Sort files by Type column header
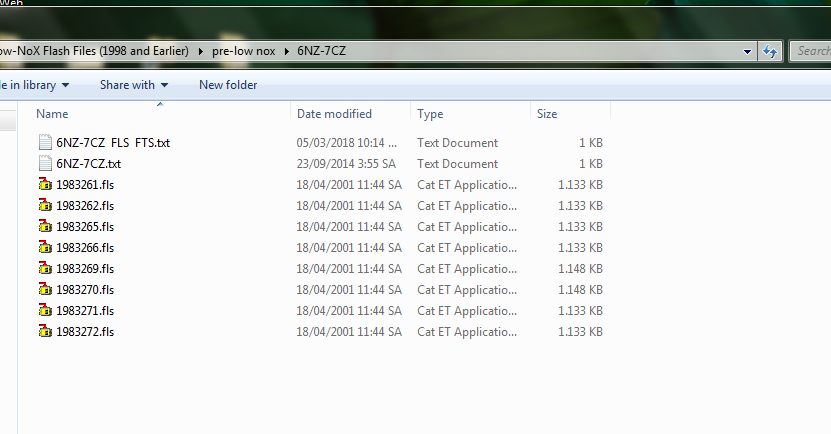The width and height of the screenshot is (831, 434). pos(430,114)
